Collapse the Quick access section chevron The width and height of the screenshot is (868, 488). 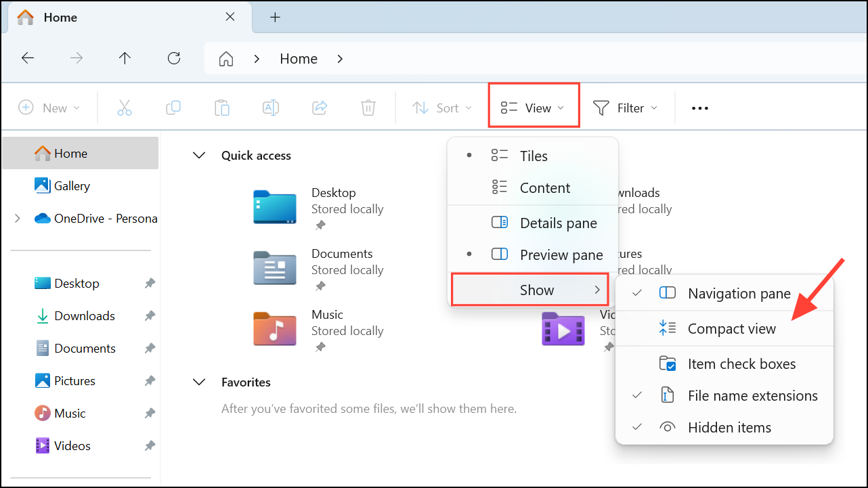(x=198, y=155)
